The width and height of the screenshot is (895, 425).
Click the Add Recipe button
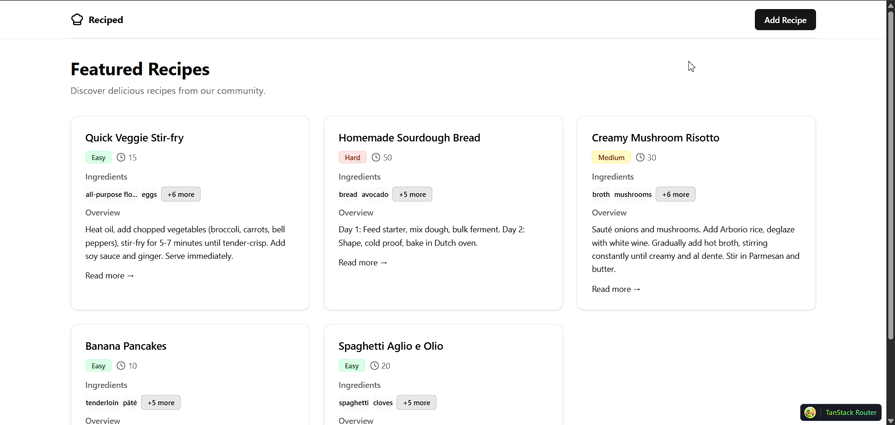click(785, 20)
